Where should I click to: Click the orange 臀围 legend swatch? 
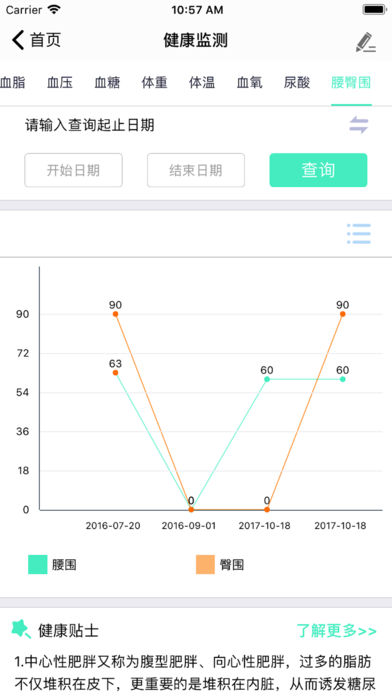pos(206,565)
